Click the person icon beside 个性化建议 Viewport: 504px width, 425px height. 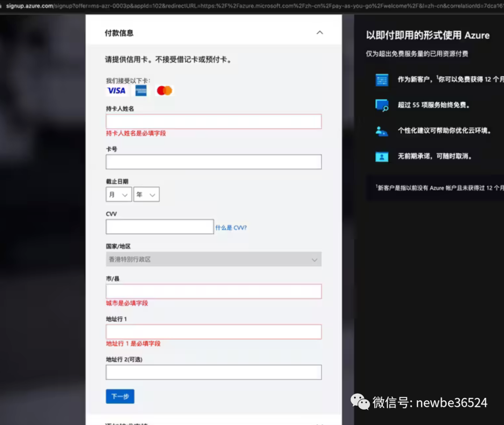(382, 131)
